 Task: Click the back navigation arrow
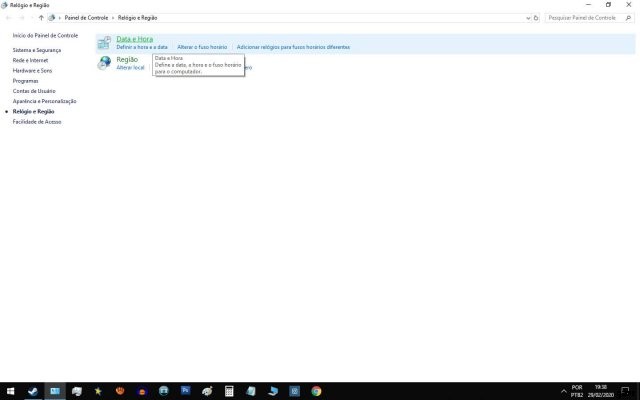point(9,18)
